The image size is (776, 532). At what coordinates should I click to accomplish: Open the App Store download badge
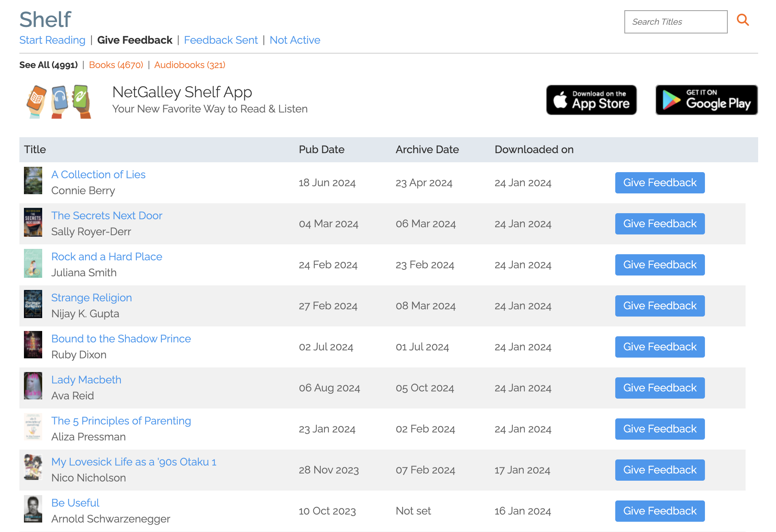[x=591, y=100]
